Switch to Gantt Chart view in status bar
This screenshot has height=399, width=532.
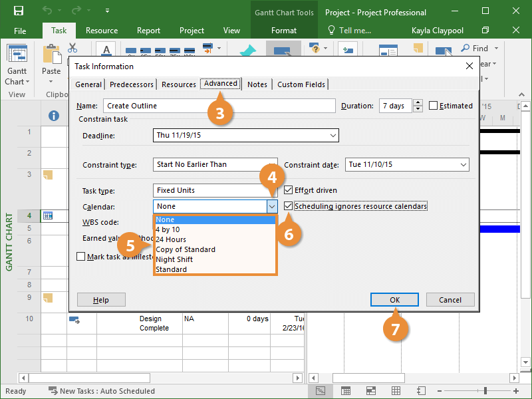pos(321,391)
